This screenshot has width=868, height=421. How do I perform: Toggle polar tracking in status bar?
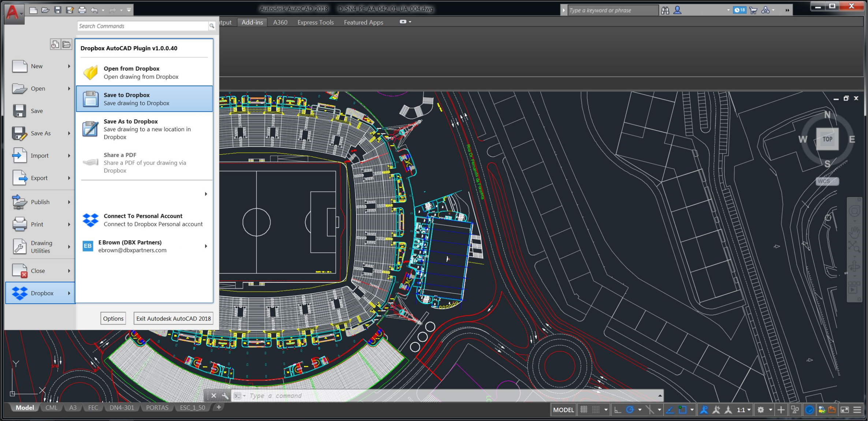pos(630,410)
